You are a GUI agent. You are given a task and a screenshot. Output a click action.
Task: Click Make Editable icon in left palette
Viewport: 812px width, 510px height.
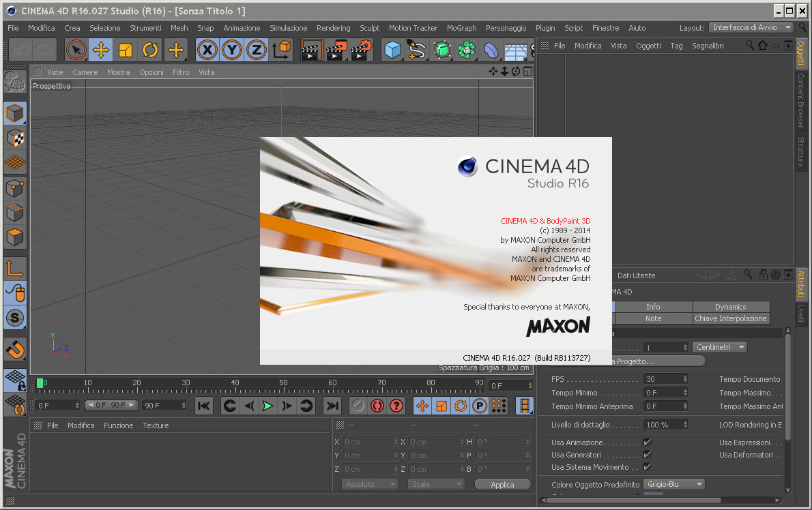[15, 82]
